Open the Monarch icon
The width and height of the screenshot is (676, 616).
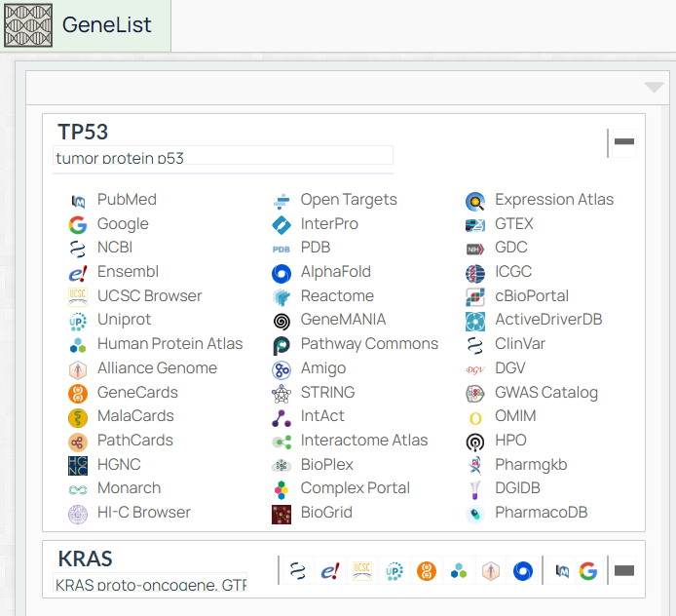click(78, 489)
